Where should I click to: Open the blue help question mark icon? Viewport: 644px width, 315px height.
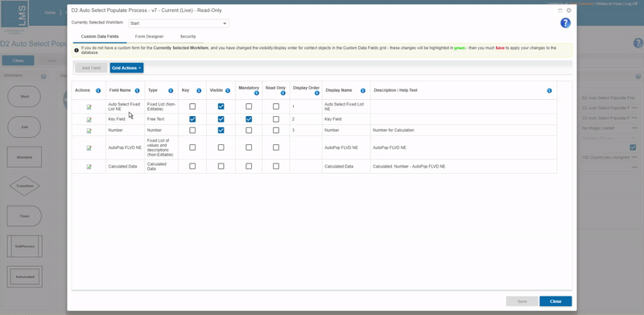pos(565,23)
